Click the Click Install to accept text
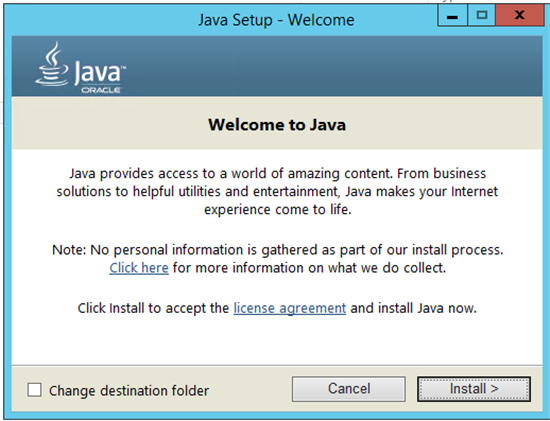Screen dimensions: 550x421 [153, 308]
